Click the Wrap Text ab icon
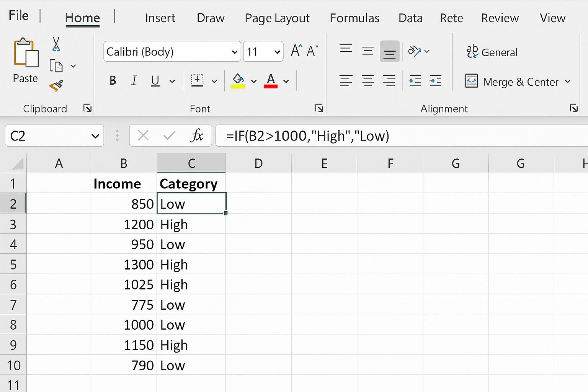Viewport: 588px width, 392px height. 472,51
